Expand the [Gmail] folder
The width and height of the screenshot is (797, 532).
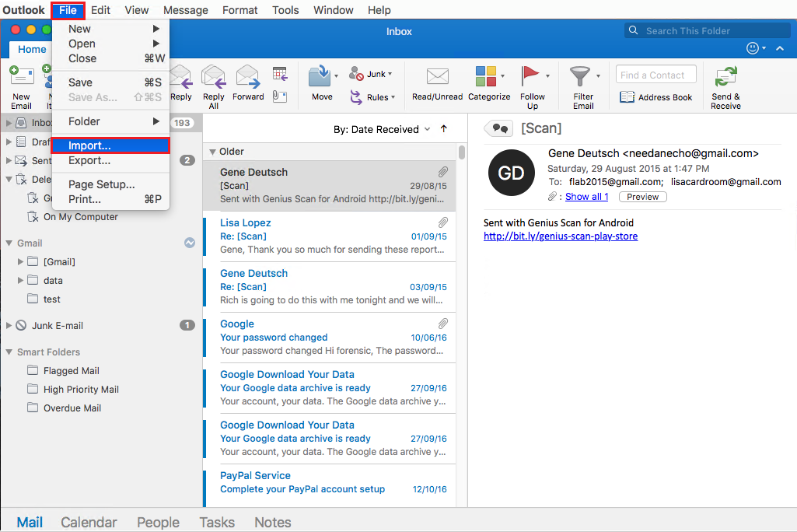pyautogui.click(x=20, y=261)
